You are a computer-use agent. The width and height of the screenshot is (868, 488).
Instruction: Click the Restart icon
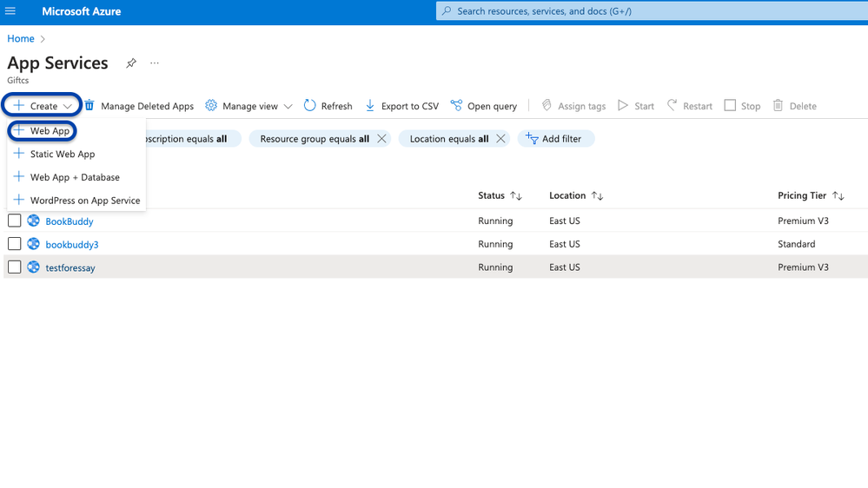tap(672, 105)
